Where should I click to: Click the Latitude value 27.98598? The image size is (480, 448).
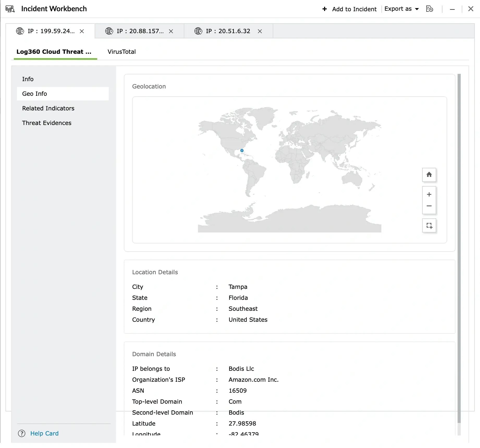242,423
